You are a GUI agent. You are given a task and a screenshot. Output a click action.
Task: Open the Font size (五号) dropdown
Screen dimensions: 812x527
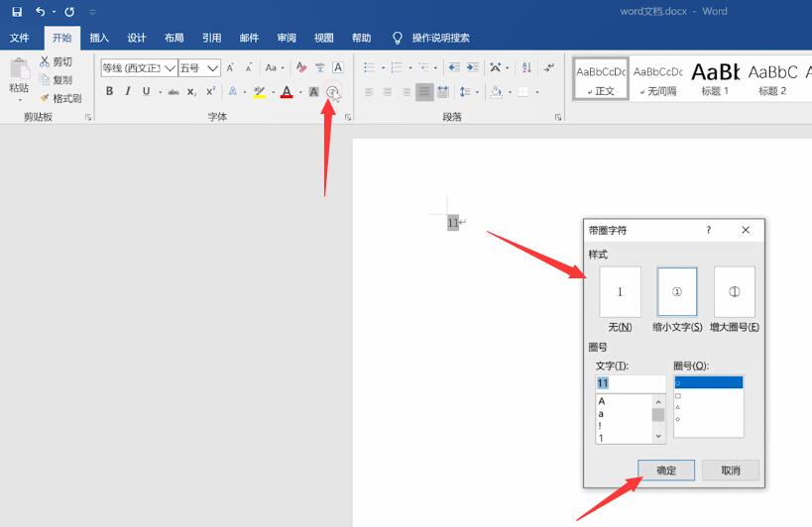point(213,67)
